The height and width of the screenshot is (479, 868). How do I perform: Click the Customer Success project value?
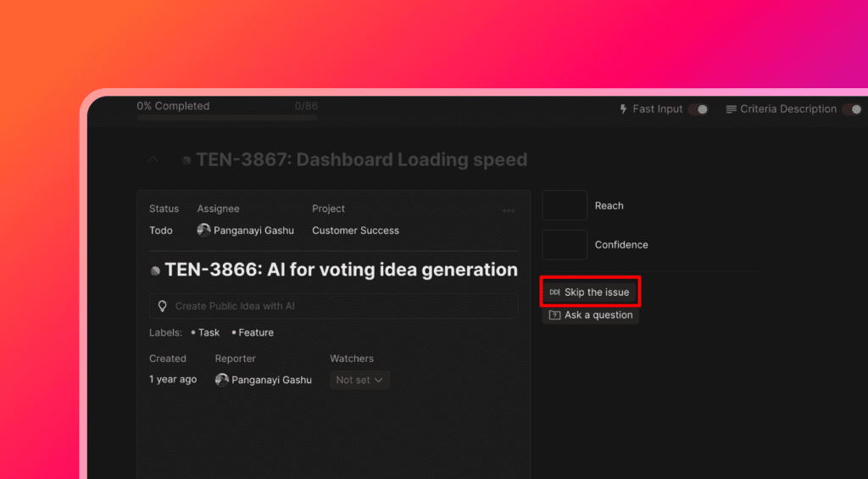click(355, 231)
